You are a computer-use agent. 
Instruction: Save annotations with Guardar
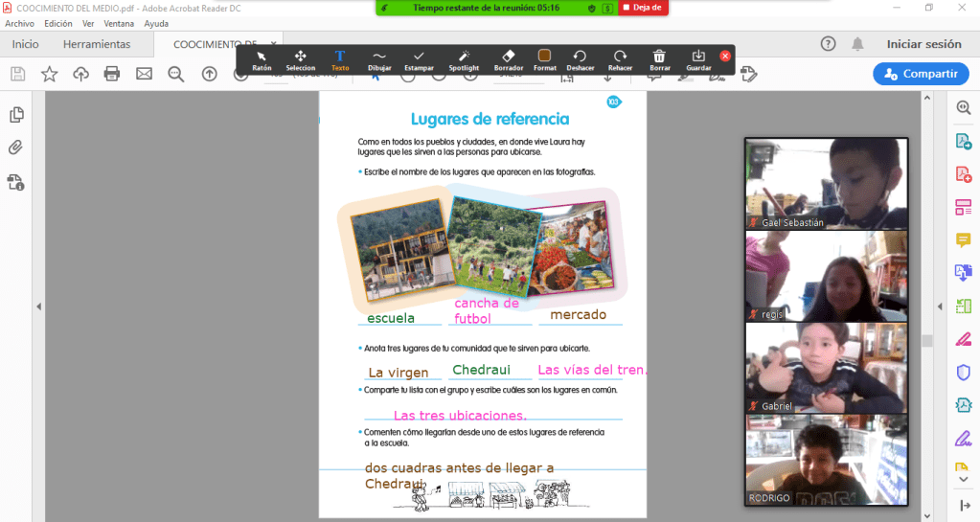[698, 60]
